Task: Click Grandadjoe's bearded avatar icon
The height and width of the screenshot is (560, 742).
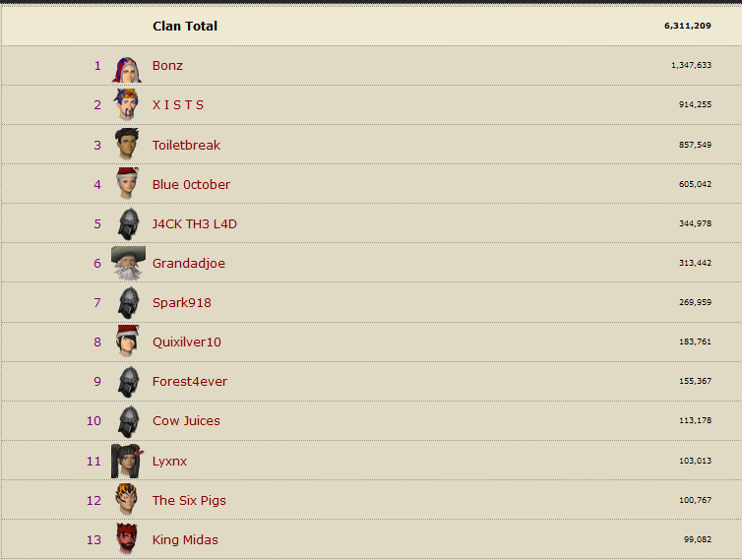Action: [x=128, y=263]
